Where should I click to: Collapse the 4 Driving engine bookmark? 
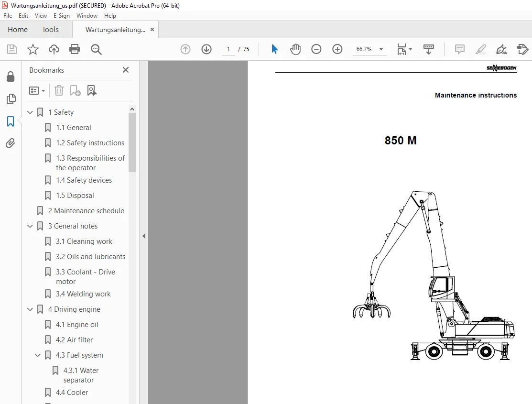point(30,309)
